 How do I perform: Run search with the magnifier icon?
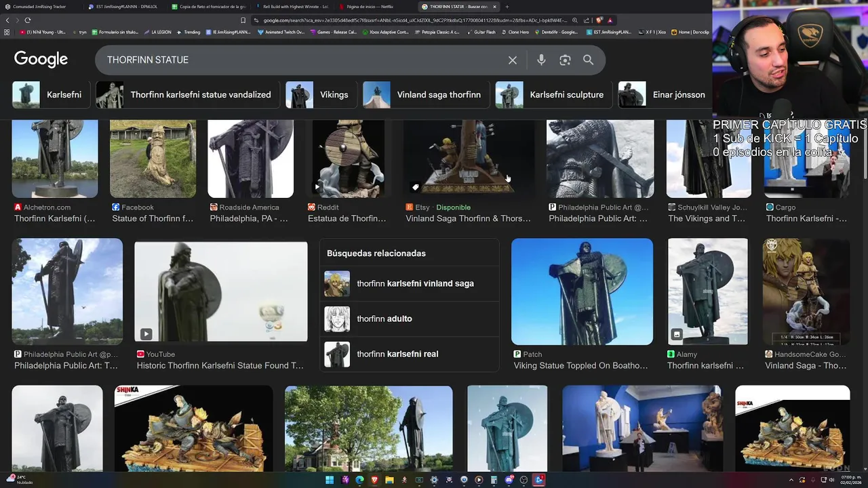click(x=588, y=60)
